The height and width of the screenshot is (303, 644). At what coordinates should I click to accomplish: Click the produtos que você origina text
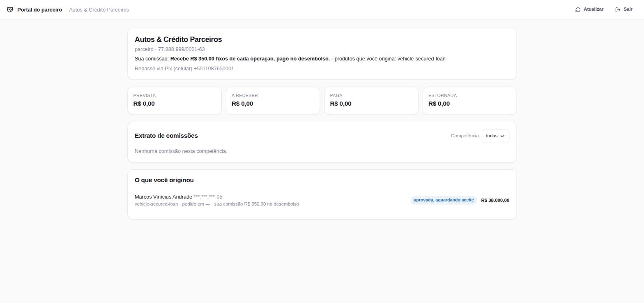point(390,59)
